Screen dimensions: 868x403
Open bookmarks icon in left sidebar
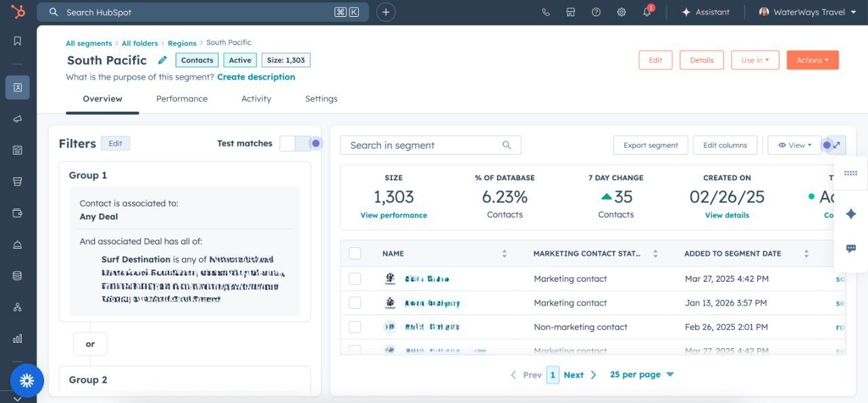click(x=18, y=41)
